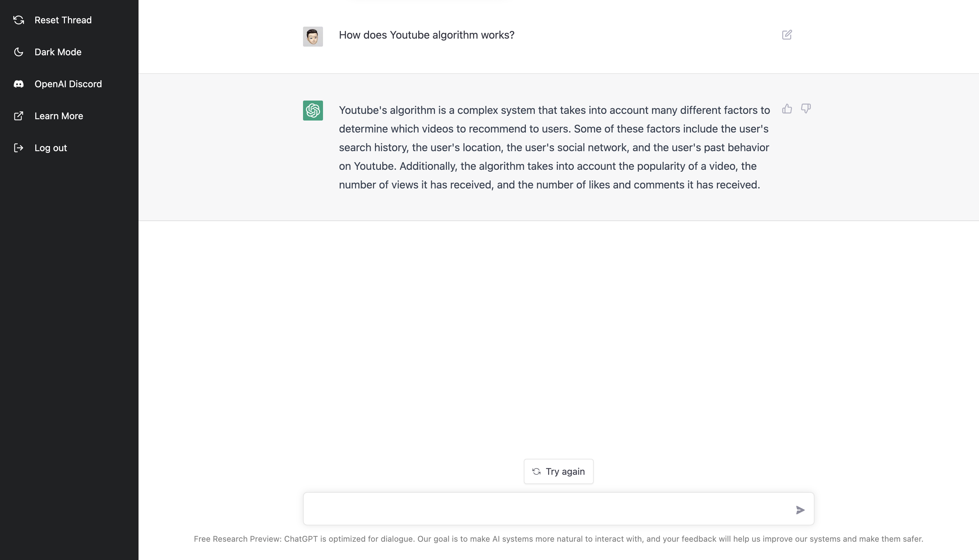
Task: Click the Dark Mode moon icon
Action: 18,52
